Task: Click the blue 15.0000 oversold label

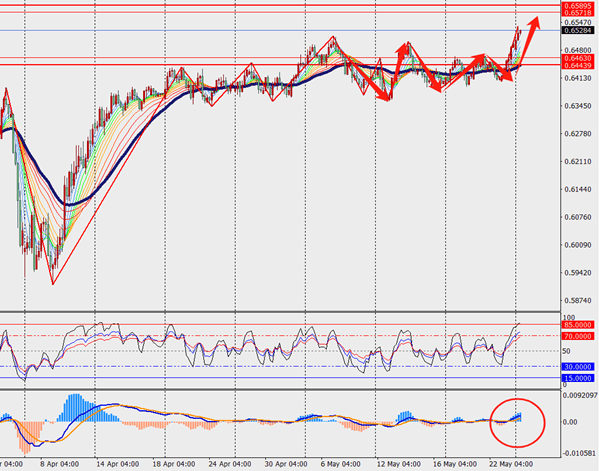Action: (x=578, y=378)
